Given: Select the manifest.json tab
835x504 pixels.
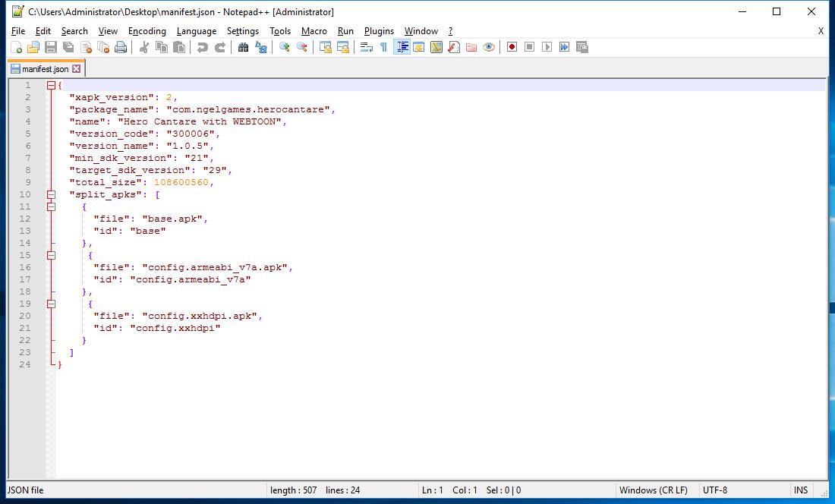Looking at the screenshot, I should point(46,68).
